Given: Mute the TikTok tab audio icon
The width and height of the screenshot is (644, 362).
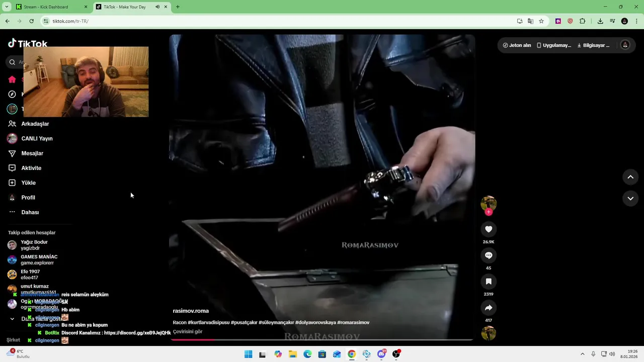Looking at the screenshot, I should tap(157, 7).
